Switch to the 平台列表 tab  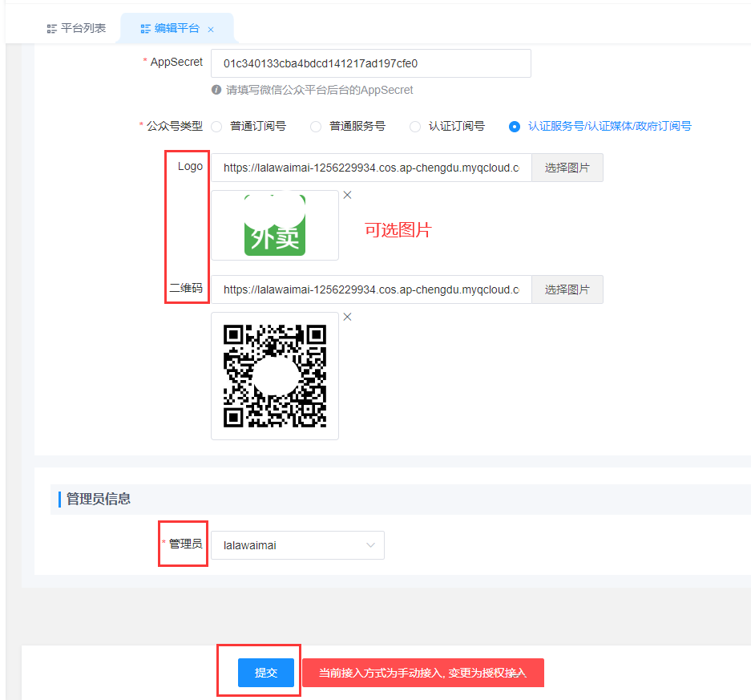tap(77, 28)
